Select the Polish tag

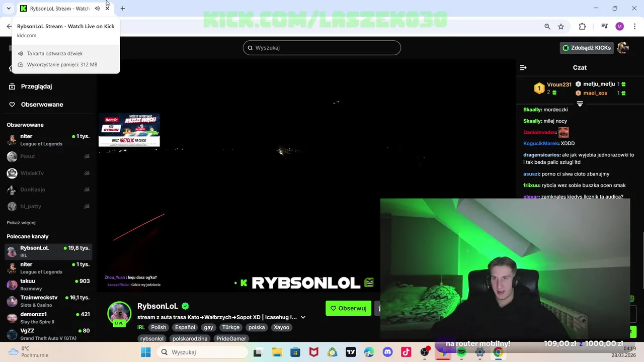coord(158,327)
